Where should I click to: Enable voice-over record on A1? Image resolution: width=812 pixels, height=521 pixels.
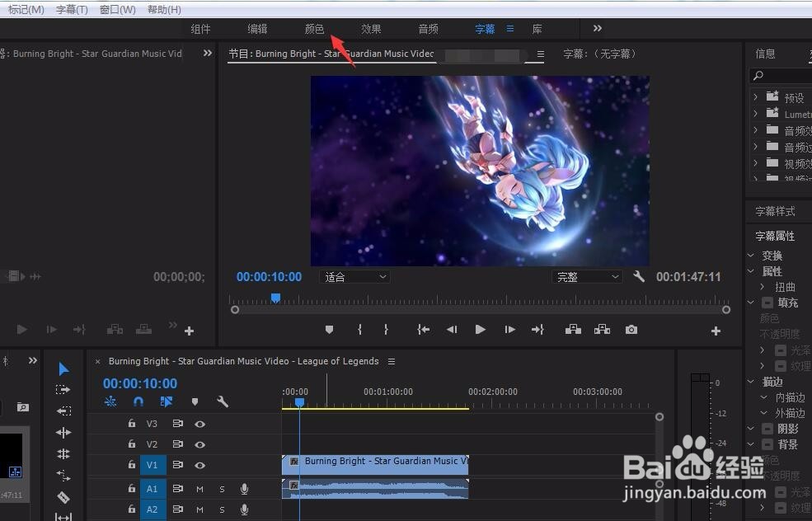click(245, 488)
